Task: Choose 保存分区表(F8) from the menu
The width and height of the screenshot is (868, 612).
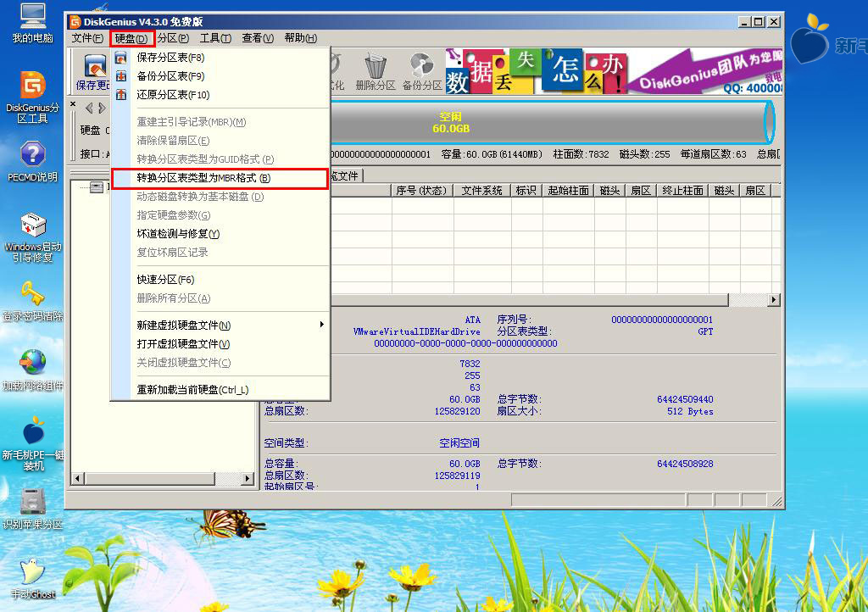Action: coord(220,58)
